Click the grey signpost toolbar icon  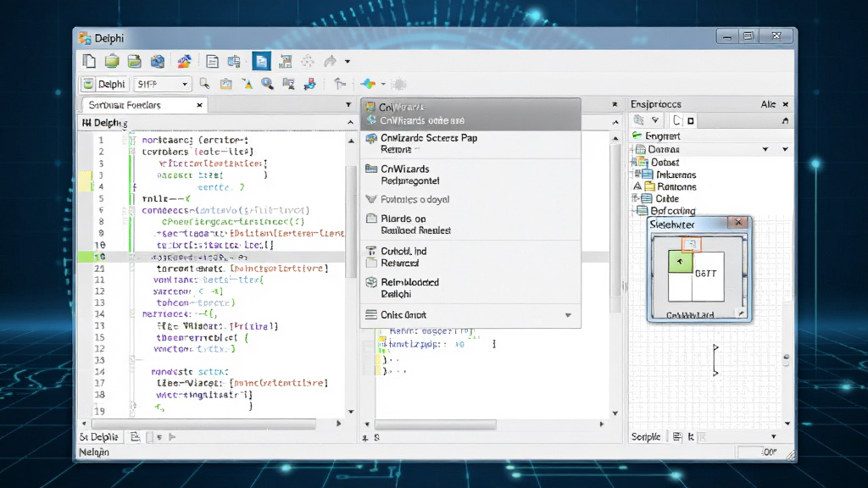point(340,84)
